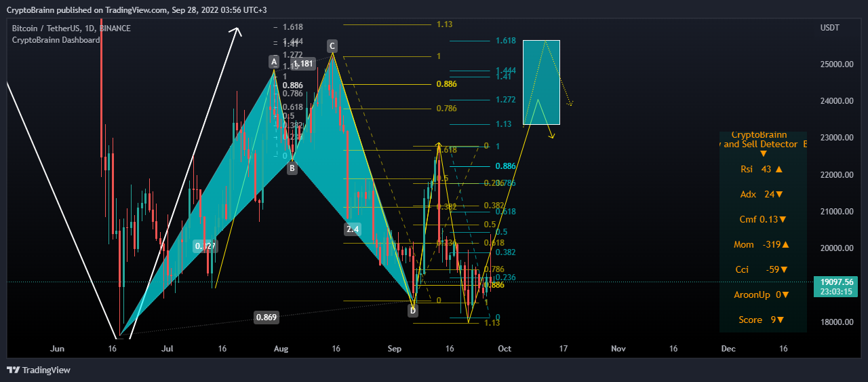This screenshot has height=382, width=868.
Task: Click the Oct date axis label
Action: point(504,349)
